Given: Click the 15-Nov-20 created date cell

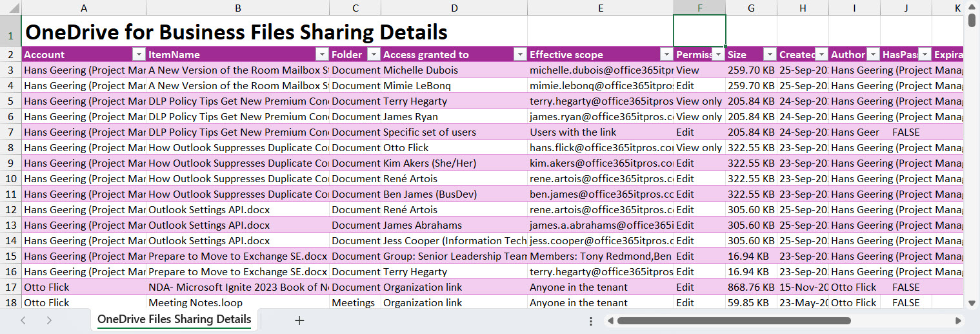Looking at the screenshot, I should [x=803, y=287].
